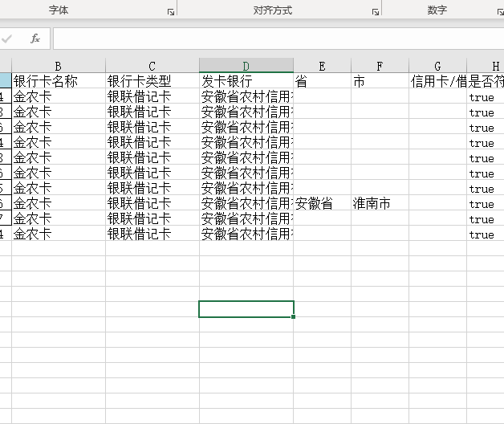
Task: Click the selected empty cell in column D
Action: 246,309
